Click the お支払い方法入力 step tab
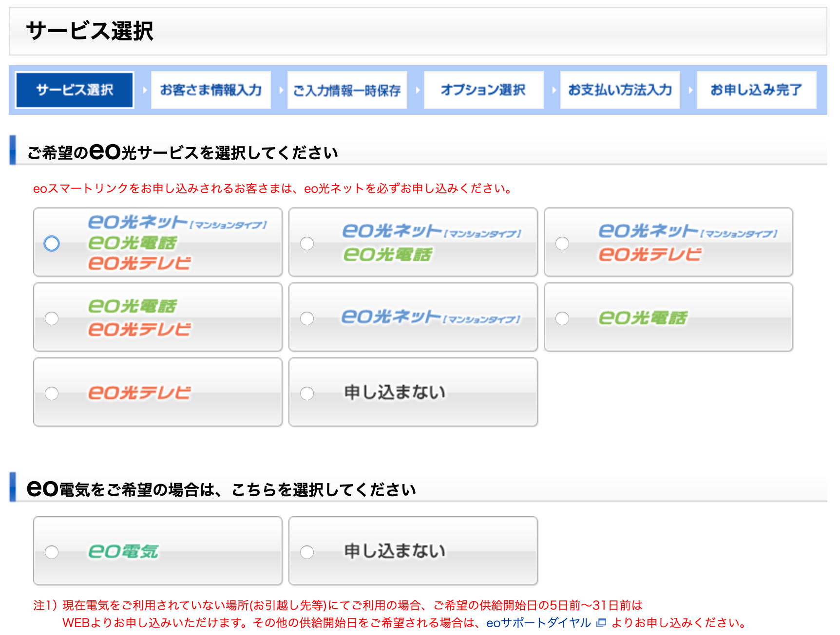 point(620,90)
